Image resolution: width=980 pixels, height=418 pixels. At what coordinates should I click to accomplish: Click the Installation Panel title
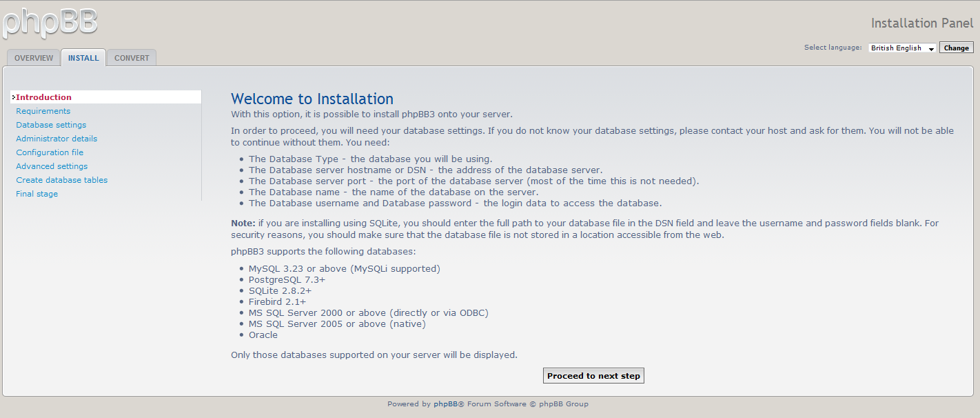point(922,23)
